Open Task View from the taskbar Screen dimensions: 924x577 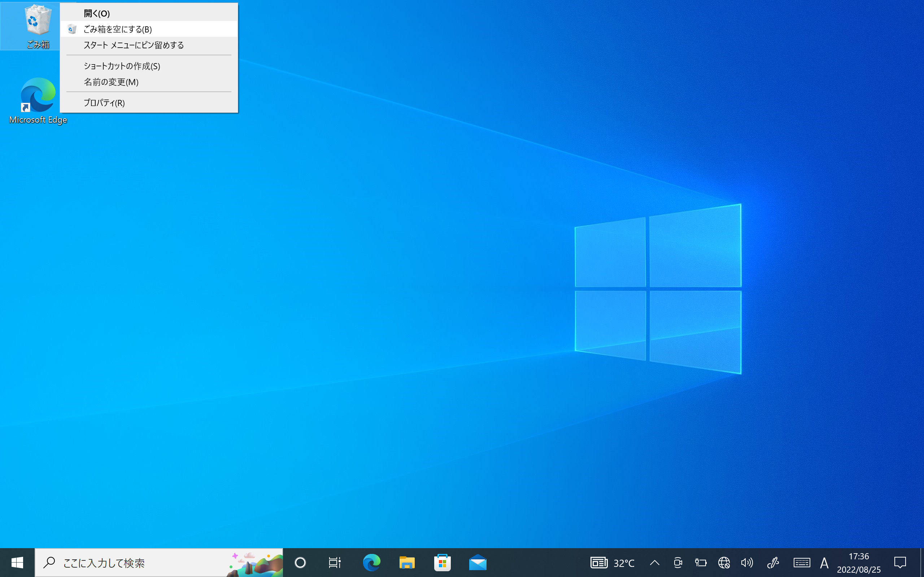335,563
